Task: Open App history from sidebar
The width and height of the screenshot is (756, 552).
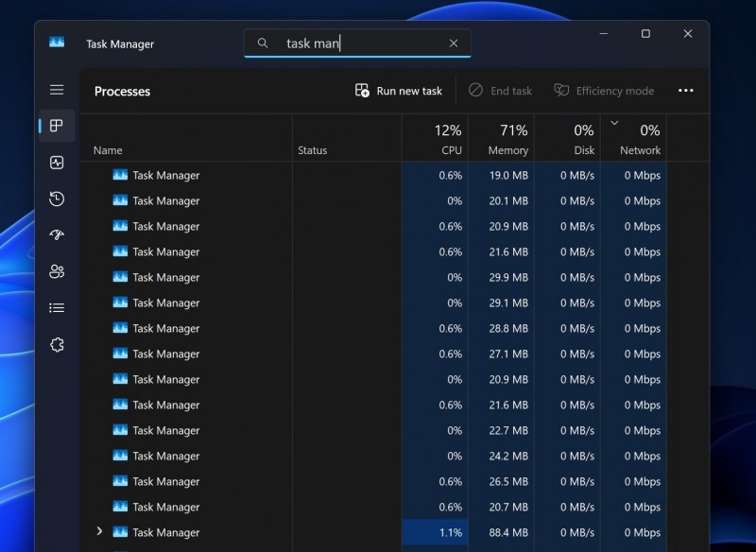Action: [57, 198]
